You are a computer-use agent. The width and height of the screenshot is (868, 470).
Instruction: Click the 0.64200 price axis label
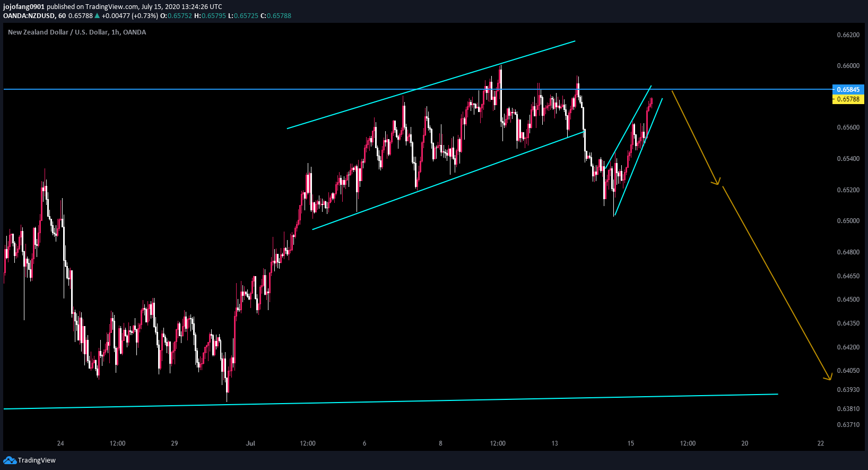tap(848, 347)
